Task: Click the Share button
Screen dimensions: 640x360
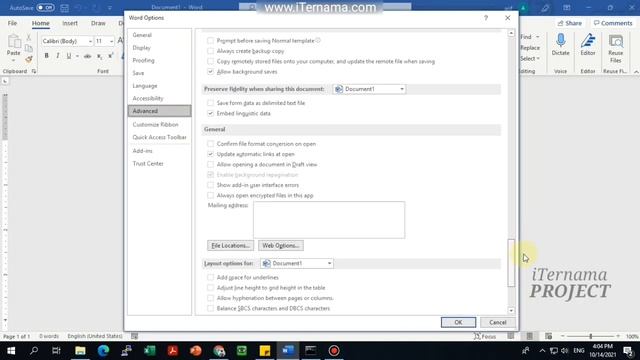Action: (570, 23)
